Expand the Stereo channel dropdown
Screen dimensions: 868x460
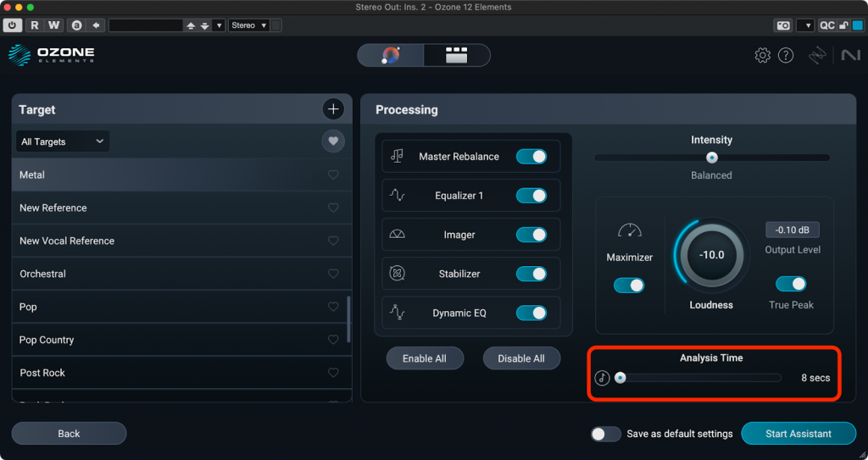(x=250, y=25)
